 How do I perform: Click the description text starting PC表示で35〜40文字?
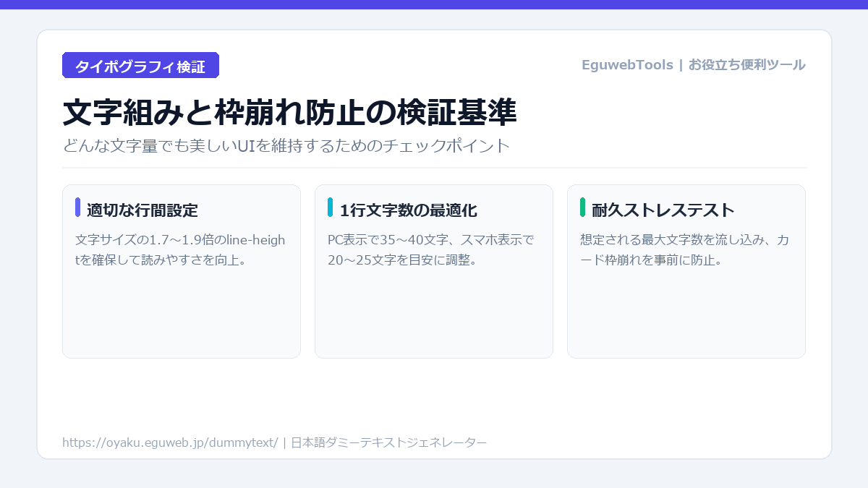431,249
